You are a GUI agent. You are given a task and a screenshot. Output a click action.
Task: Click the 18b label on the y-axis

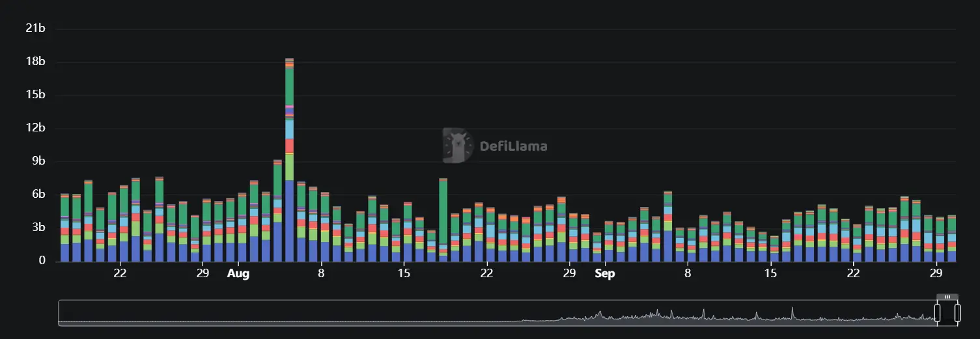point(34,62)
